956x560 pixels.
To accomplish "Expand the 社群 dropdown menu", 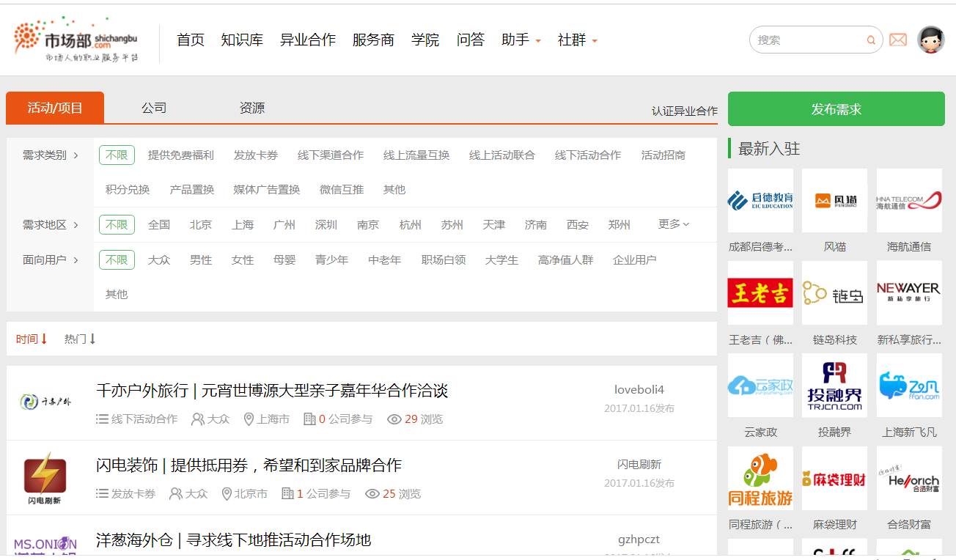I will point(578,40).
